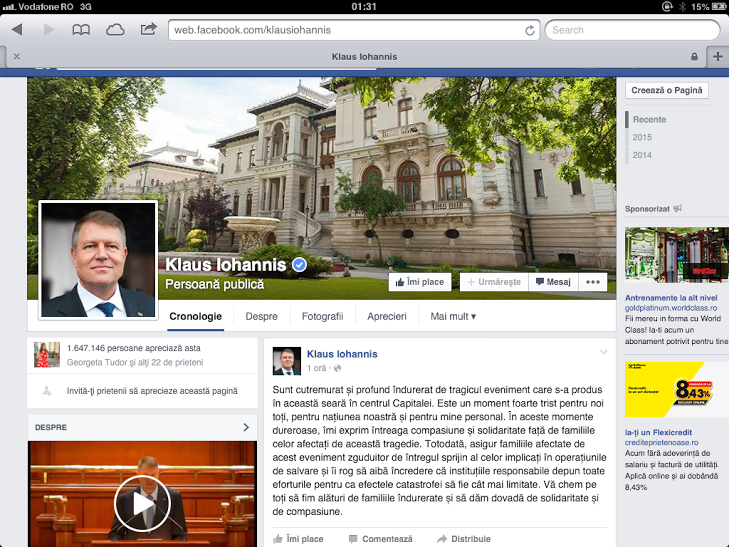Click Comentează under the post
This screenshot has width=729, height=547.
(x=380, y=539)
